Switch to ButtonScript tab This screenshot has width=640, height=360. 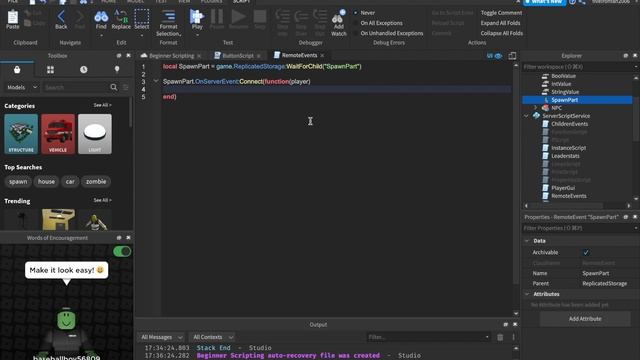[x=238, y=56]
